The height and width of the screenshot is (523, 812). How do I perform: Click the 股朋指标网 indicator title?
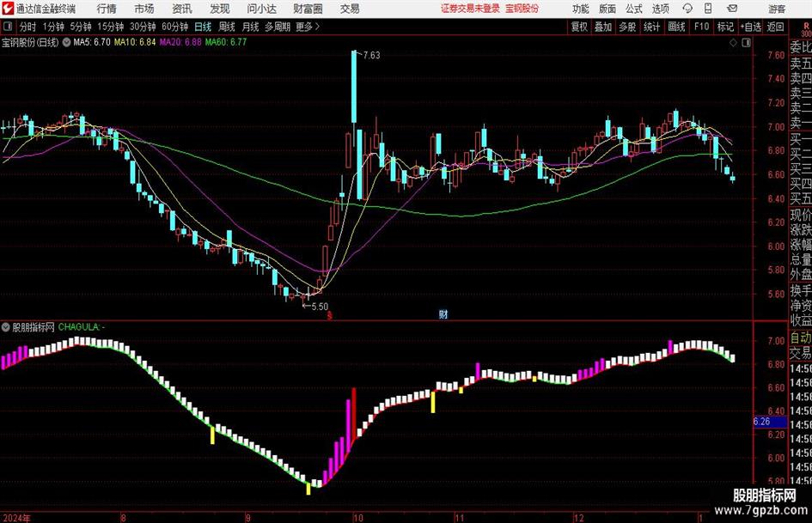pyautogui.click(x=34, y=327)
